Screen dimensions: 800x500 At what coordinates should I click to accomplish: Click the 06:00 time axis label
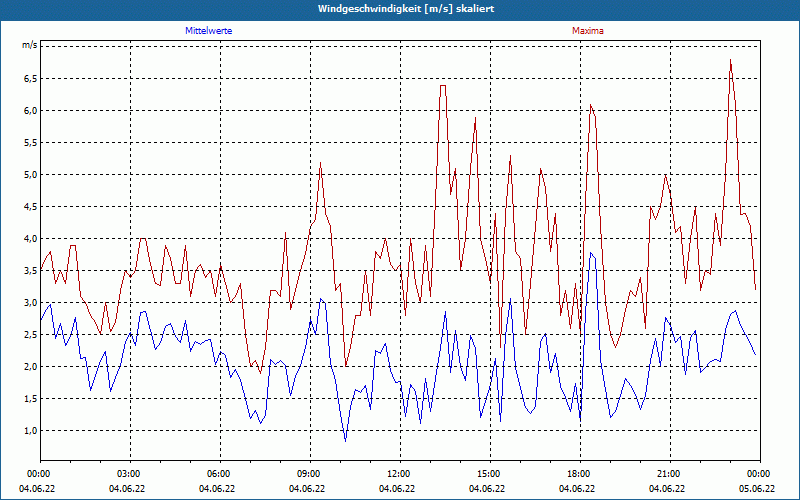220,474
